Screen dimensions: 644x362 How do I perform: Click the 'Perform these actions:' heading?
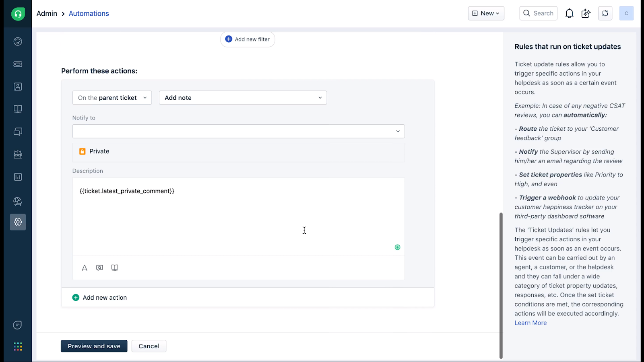(99, 71)
